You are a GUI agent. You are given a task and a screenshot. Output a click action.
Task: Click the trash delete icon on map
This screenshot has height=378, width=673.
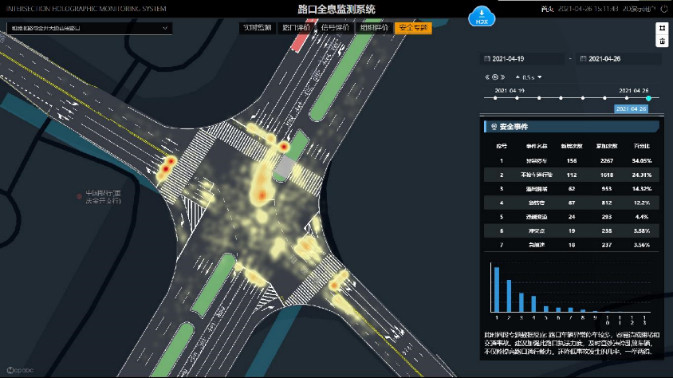[662, 41]
